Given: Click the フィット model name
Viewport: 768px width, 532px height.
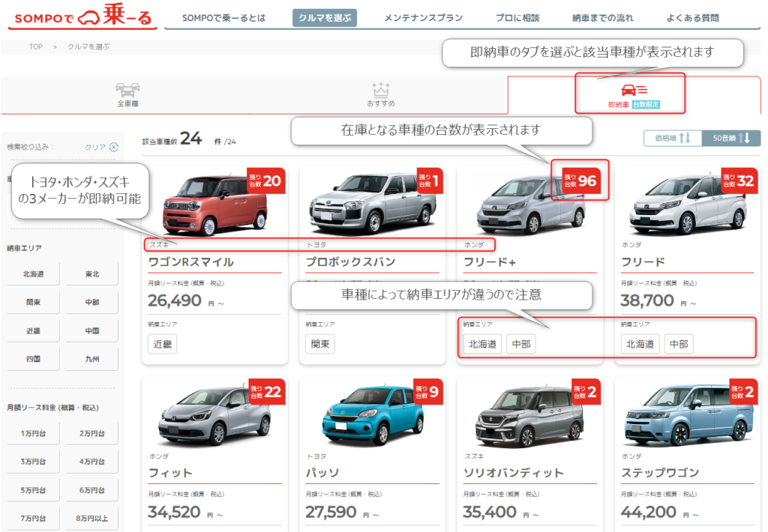Looking at the screenshot, I should tap(170, 473).
